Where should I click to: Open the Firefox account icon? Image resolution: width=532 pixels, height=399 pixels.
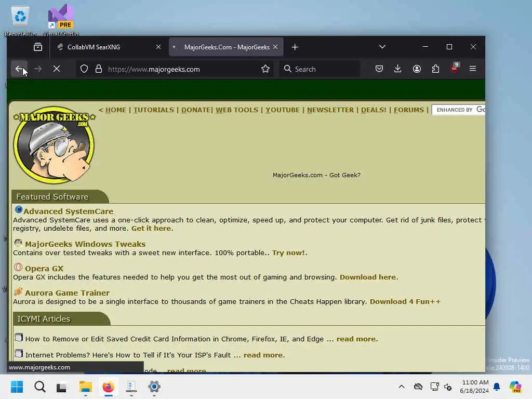[x=417, y=69]
